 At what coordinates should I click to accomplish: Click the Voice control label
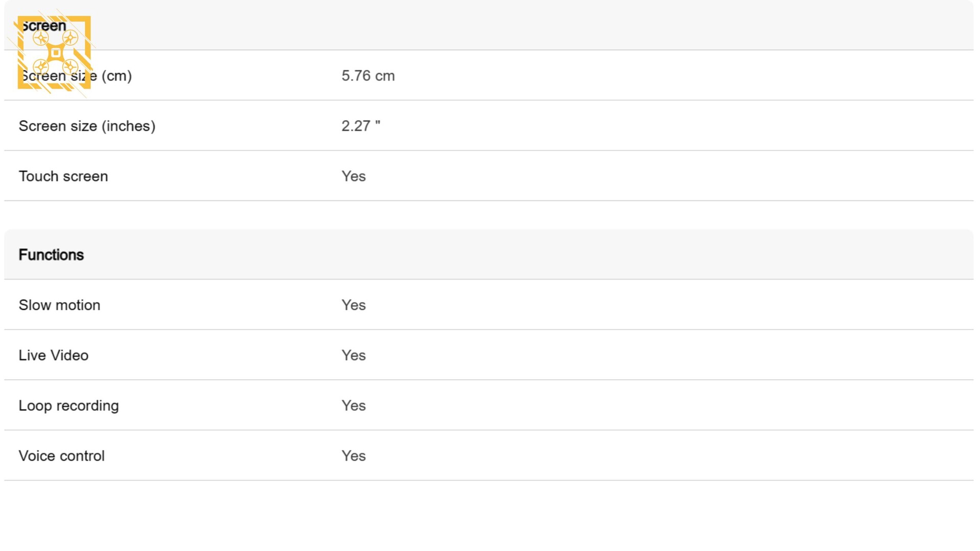pos(61,456)
